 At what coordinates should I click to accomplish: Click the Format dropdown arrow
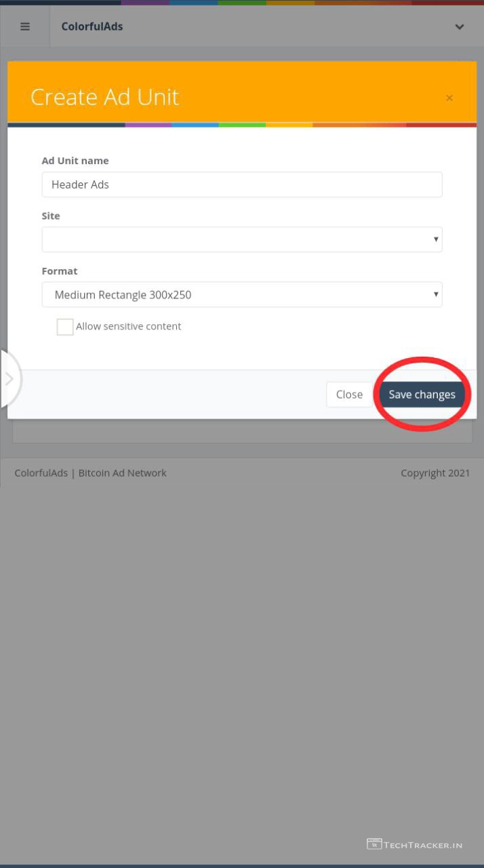pos(436,295)
